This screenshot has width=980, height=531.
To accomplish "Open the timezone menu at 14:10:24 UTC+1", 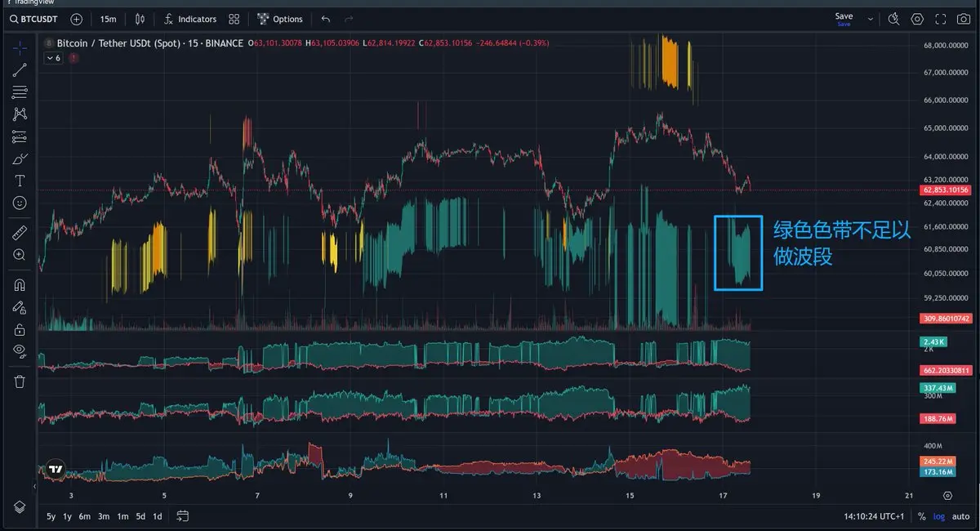I will [x=874, y=516].
